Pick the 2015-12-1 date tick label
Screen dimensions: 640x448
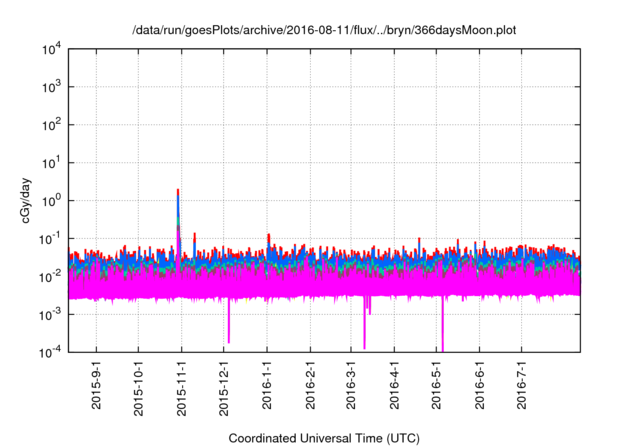click(224, 387)
